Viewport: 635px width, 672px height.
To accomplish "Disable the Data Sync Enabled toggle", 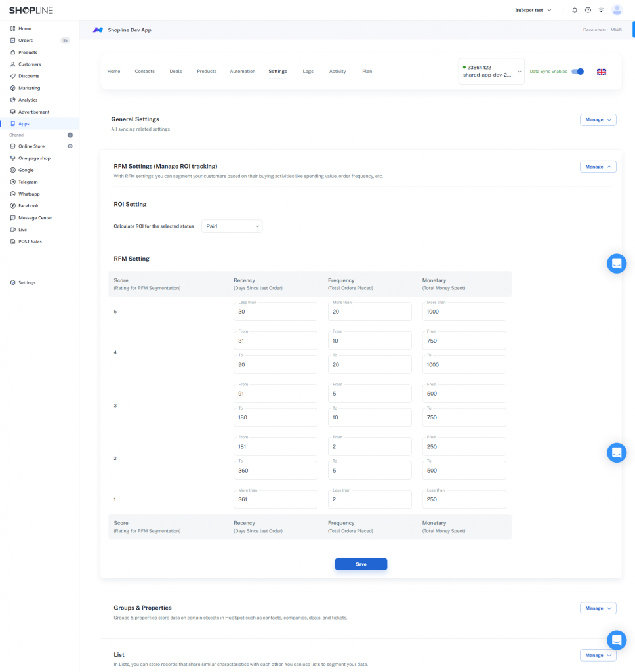I will [576, 72].
